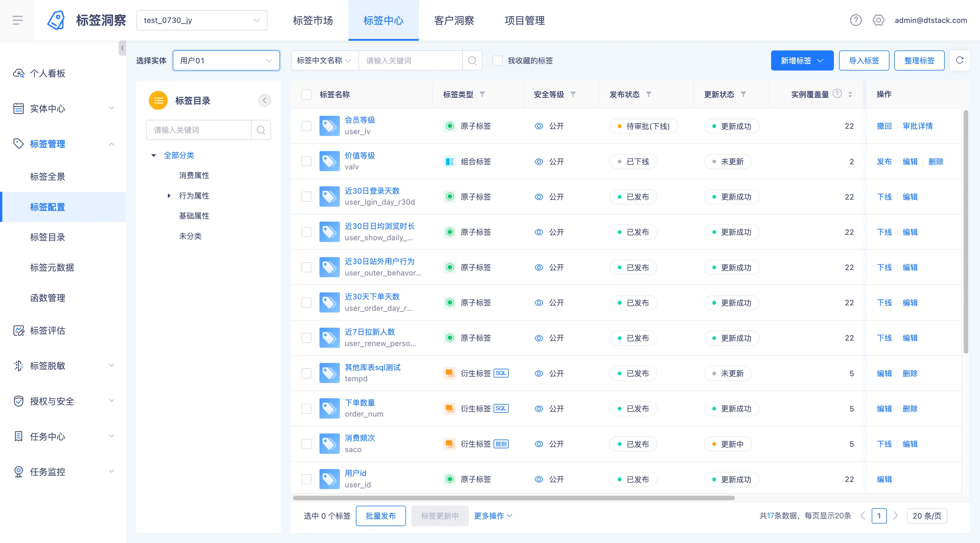This screenshot has height=543, width=980.
Task: Open the 新增标签 dropdown button
Action: point(802,60)
